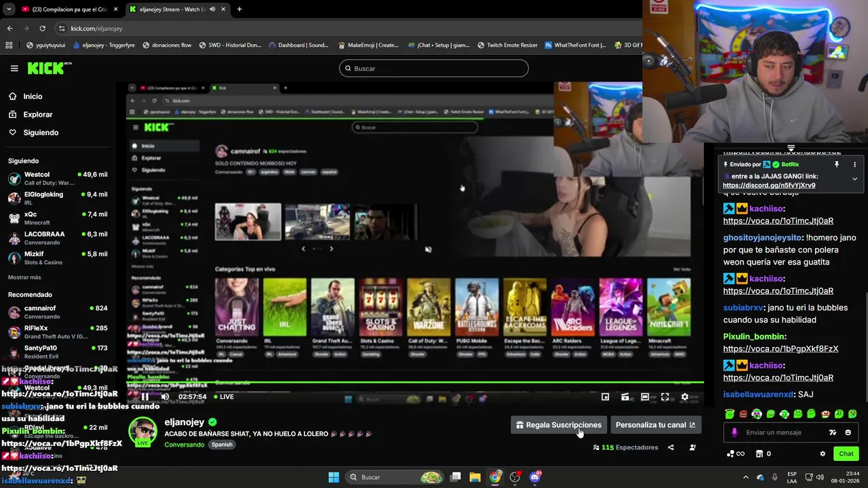Open xQc channel in sidebar
This screenshot has height=488, width=868.
pyautogui.click(x=58, y=218)
